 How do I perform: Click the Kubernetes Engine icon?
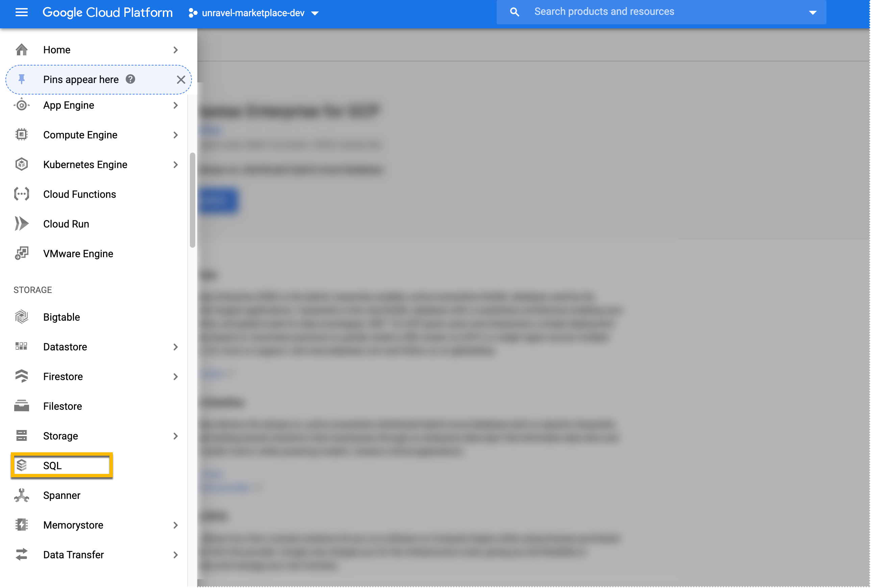pyautogui.click(x=22, y=164)
